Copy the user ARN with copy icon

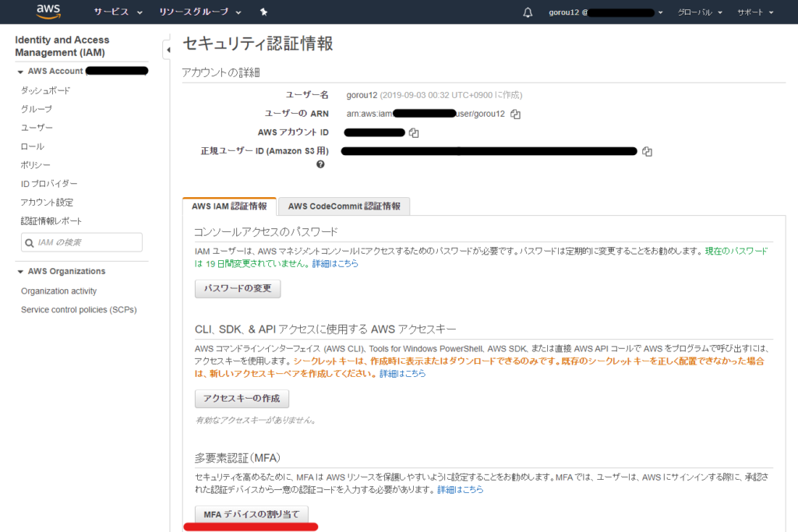(516, 114)
